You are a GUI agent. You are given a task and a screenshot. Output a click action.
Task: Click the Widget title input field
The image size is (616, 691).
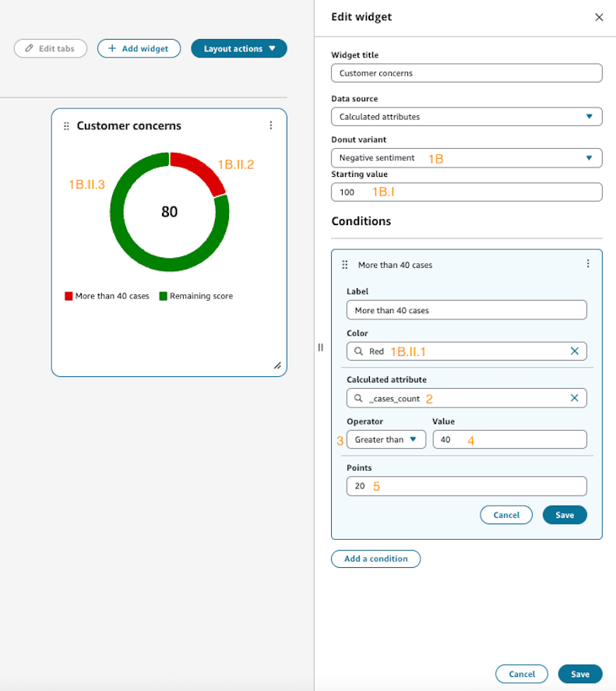[x=466, y=72]
